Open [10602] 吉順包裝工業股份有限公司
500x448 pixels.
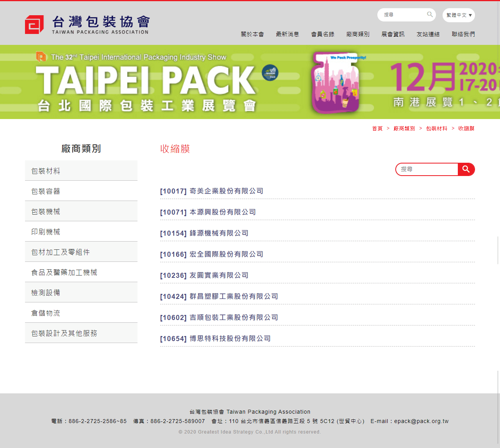click(219, 317)
